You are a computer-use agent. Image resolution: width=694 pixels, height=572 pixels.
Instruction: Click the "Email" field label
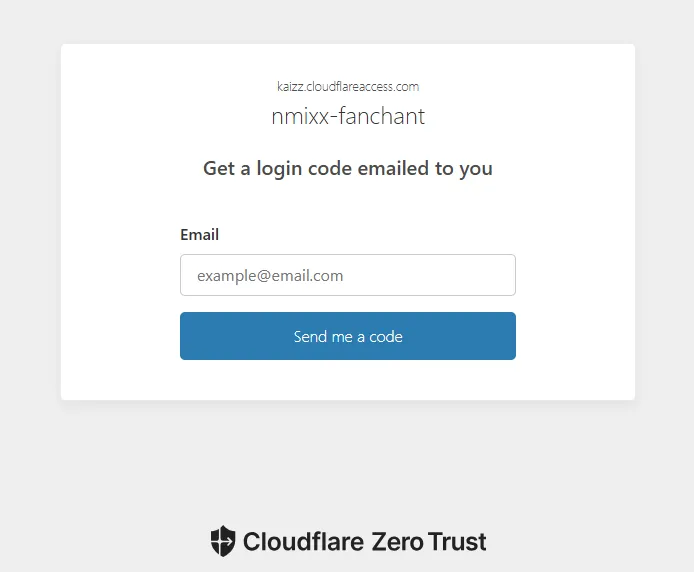click(x=199, y=235)
